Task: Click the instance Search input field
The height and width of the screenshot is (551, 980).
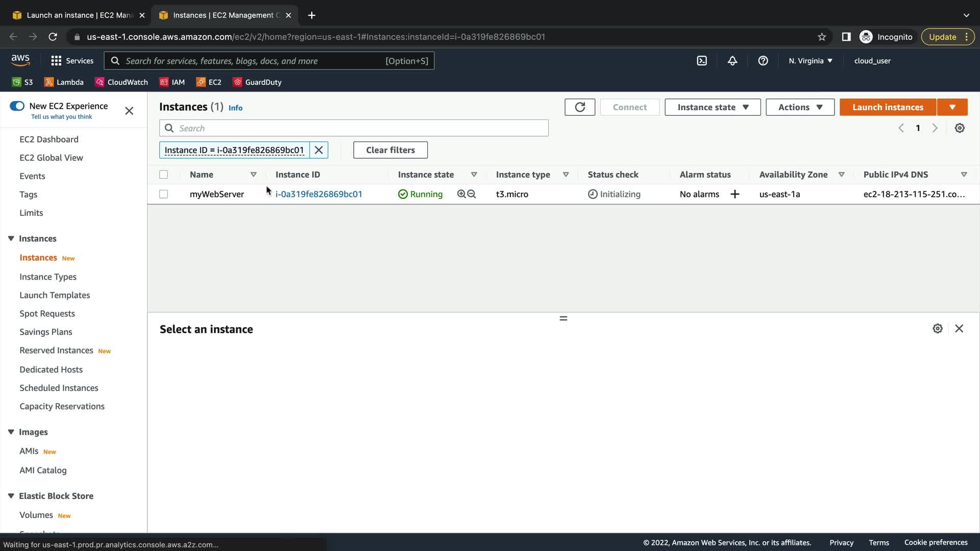Action: pyautogui.click(x=354, y=128)
